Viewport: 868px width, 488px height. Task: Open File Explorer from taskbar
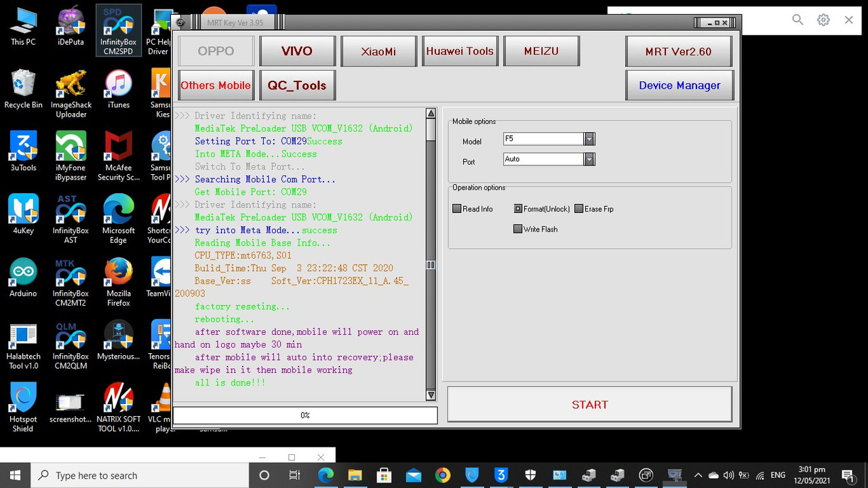[x=355, y=475]
